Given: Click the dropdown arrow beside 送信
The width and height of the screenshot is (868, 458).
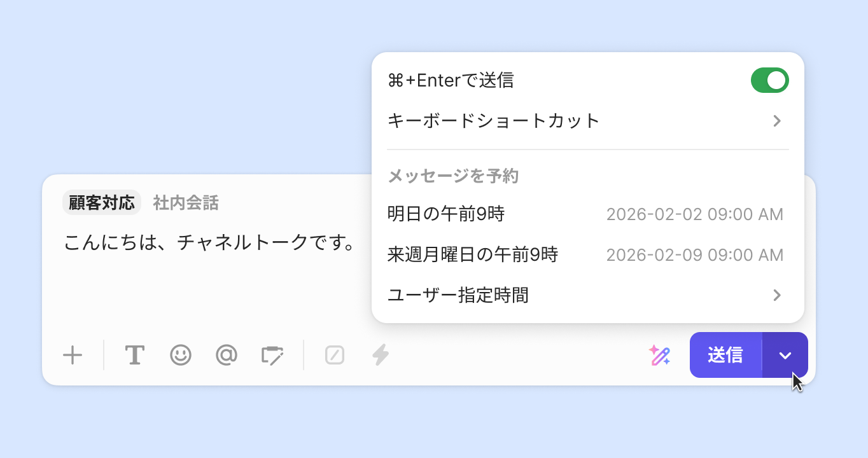Looking at the screenshot, I should point(785,355).
